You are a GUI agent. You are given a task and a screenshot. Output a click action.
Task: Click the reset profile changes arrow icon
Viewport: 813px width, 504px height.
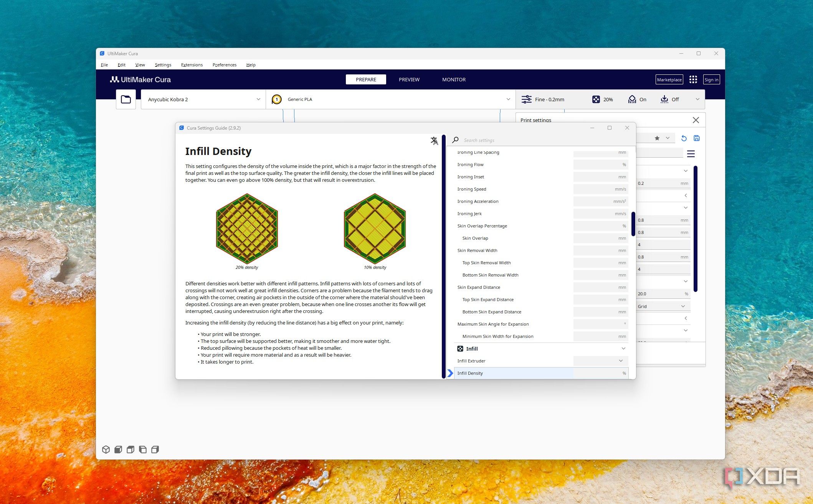(x=684, y=138)
